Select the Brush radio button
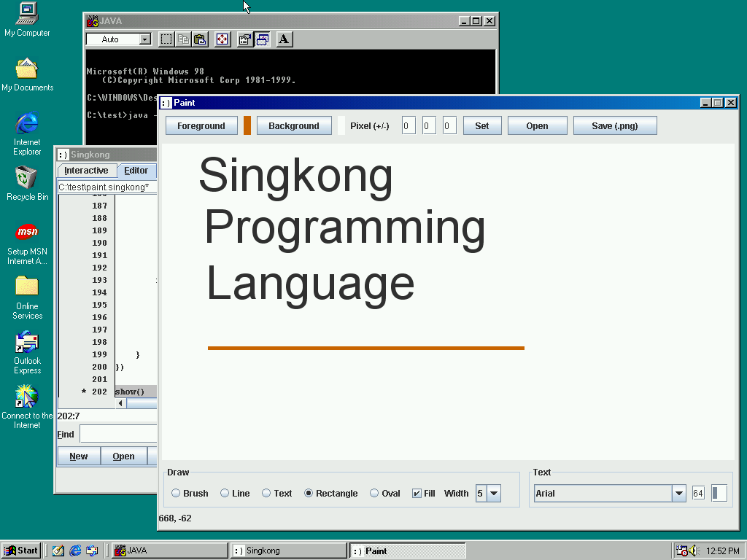The width and height of the screenshot is (747, 560). [176, 494]
